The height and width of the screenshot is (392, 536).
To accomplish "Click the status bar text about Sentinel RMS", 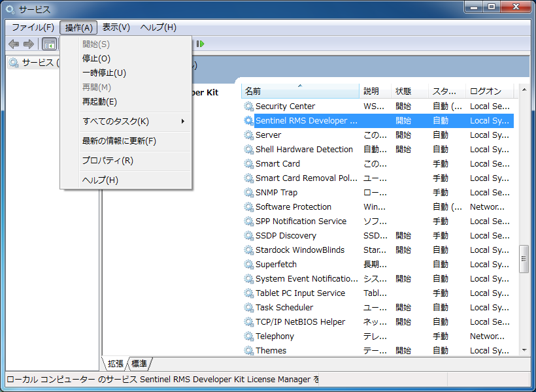I will 163,380.
